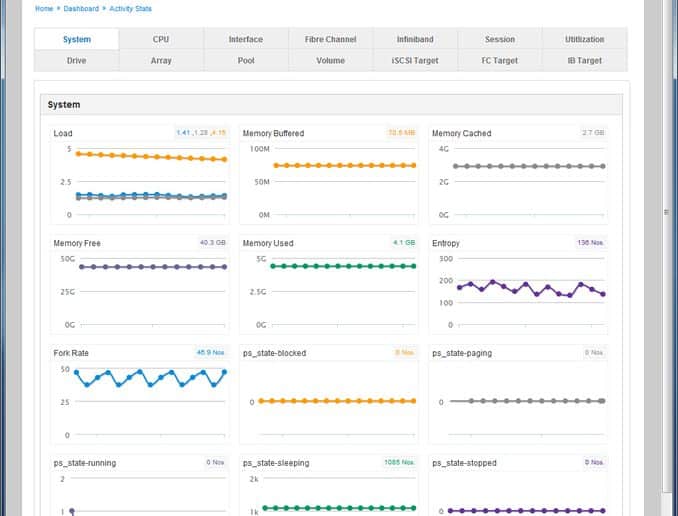Click the Memory Free chart title

point(77,243)
